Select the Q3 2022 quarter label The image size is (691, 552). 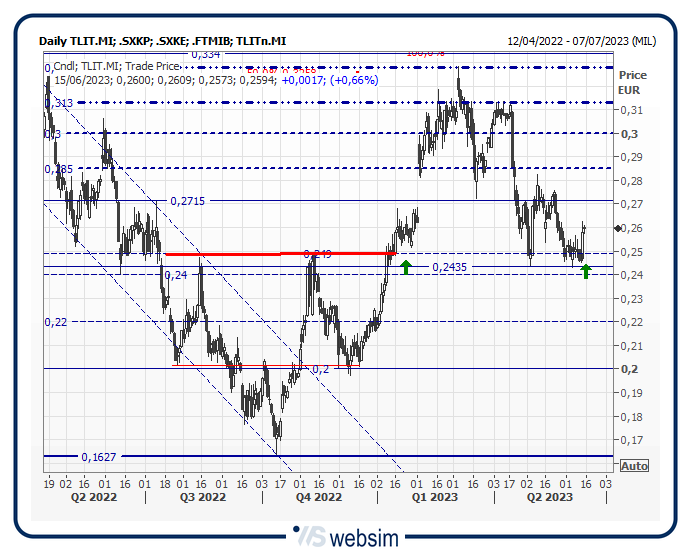tap(203, 496)
